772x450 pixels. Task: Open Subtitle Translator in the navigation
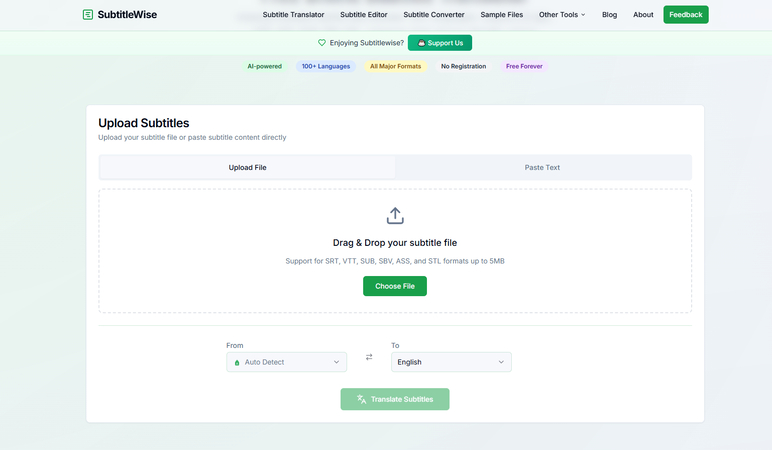point(293,15)
